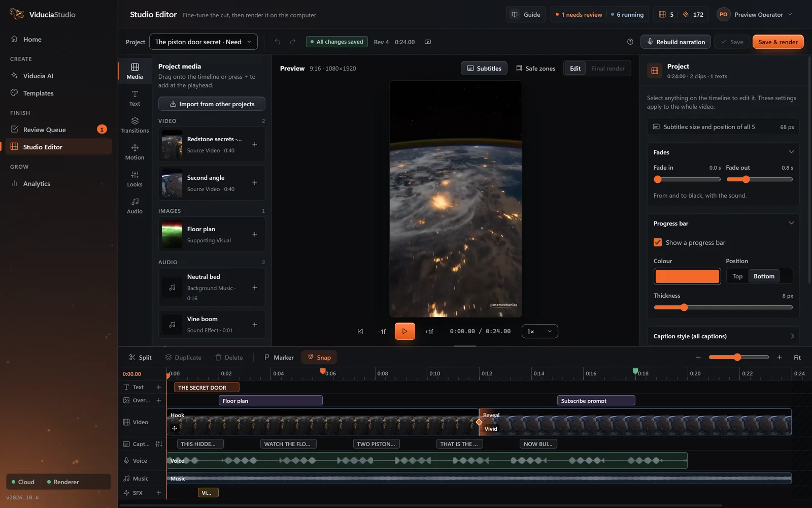Open caption track settings sliders icon
The image size is (812, 508).
[159, 444]
